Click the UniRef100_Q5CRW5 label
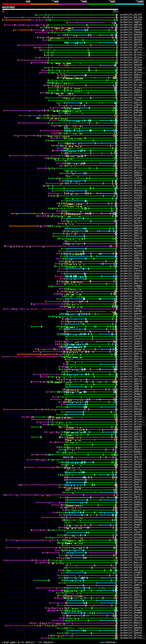Image resolution: width=146 pixels, height=644 pixels. [x=131, y=70]
